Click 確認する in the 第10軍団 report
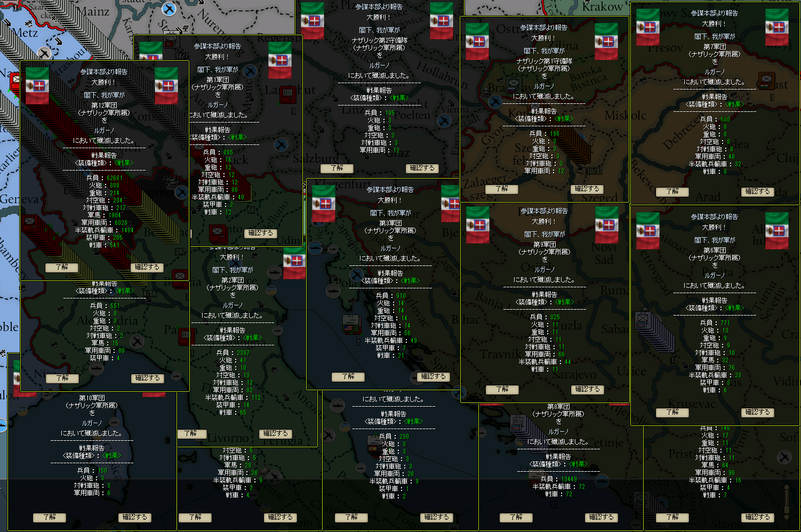This screenshot has height=532, width=801. point(135,517)
